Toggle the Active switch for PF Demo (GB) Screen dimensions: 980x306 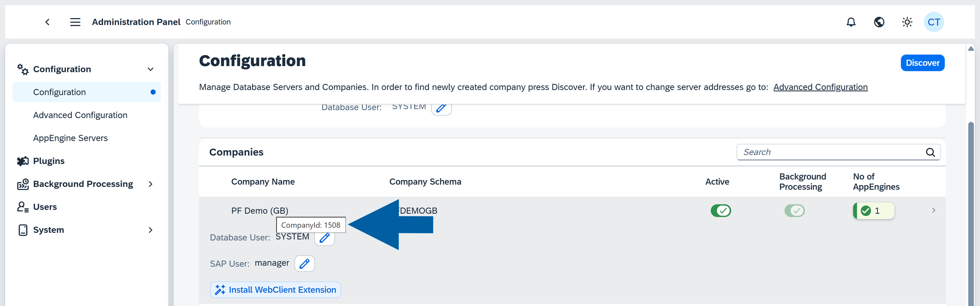(x=721, y=210)
